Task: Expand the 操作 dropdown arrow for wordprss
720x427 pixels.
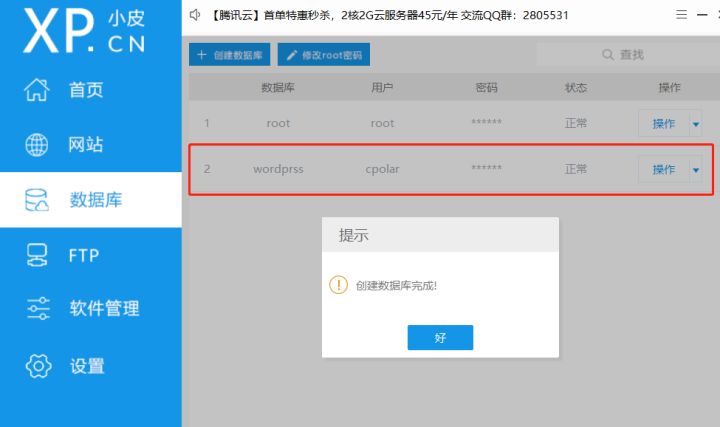Action: click(696, 170)
